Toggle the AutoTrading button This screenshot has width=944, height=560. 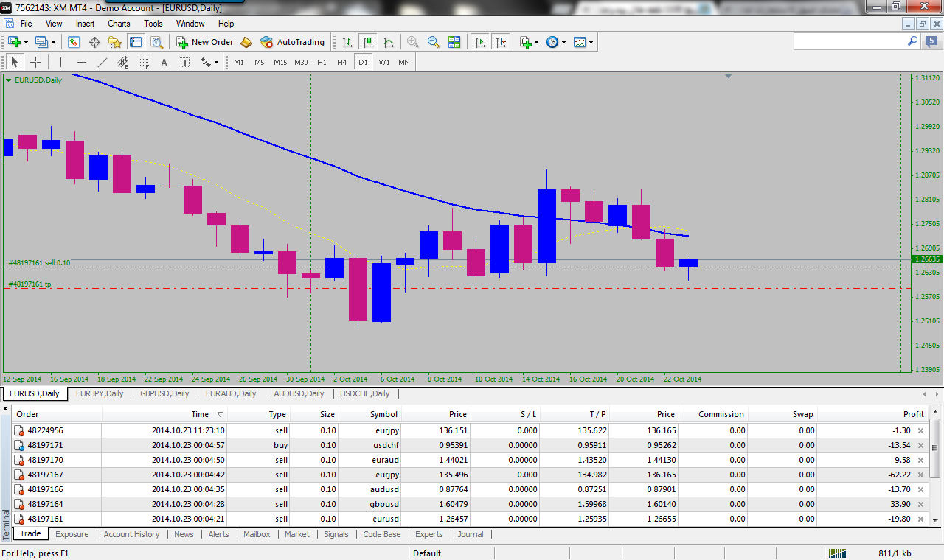pos(293,42)
